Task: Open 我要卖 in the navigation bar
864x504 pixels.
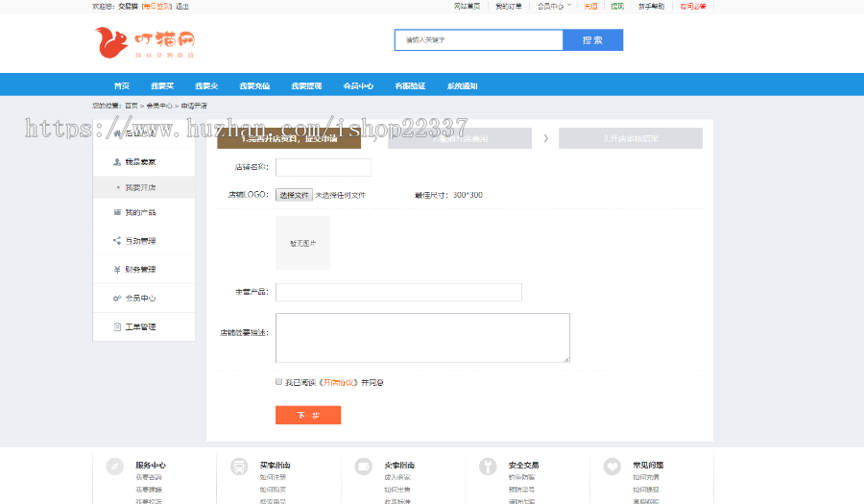Action: [206, 86]
